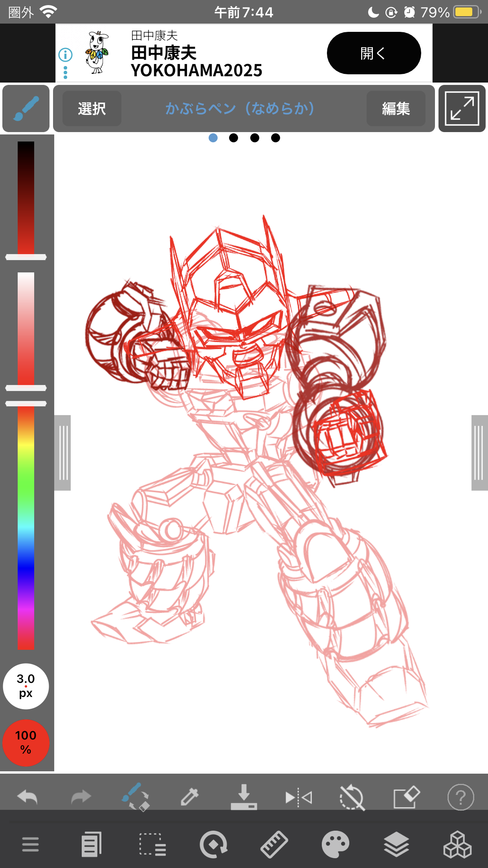Open the selection tool menu
The width and height of the screenshot is (488, 868).
click(152, 844)
